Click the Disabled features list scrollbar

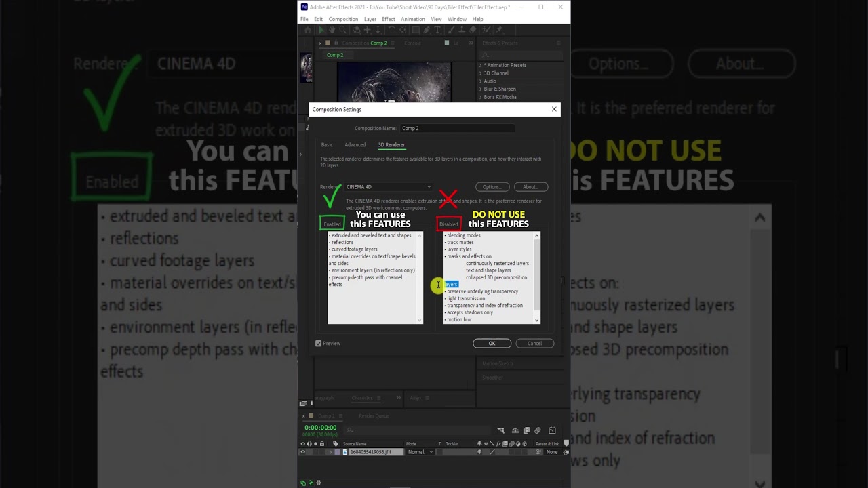click(537, 278)
